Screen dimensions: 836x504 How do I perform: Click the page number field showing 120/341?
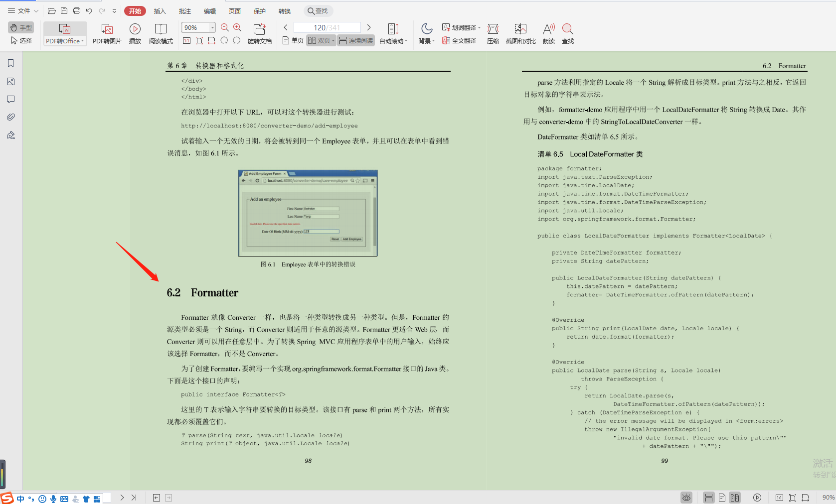click(x=327, y=27)
